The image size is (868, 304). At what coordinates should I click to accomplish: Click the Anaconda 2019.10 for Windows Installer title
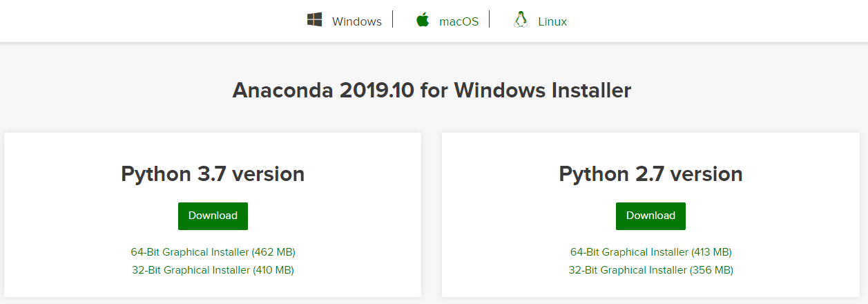(432, 91)
